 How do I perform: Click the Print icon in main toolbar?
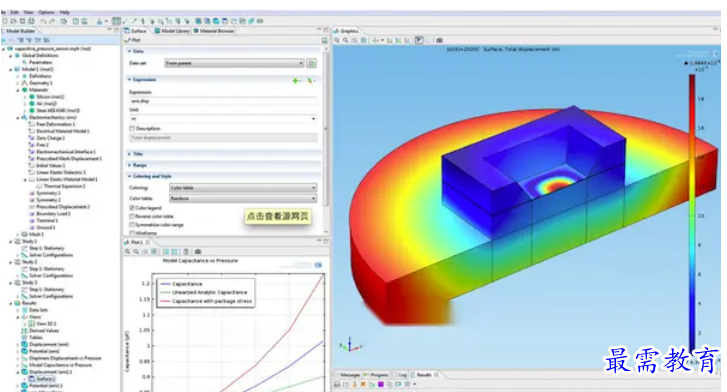31,21
